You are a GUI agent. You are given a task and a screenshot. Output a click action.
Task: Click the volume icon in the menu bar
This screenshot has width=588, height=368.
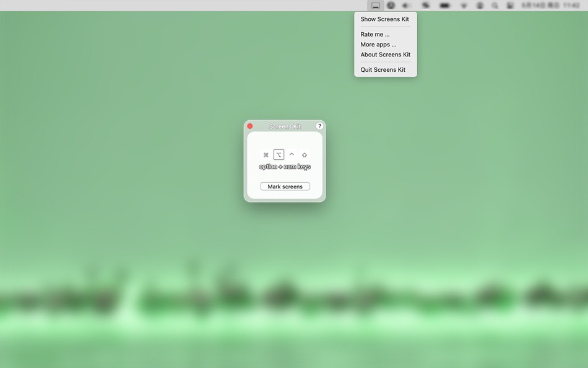click(x=407, y=6)
